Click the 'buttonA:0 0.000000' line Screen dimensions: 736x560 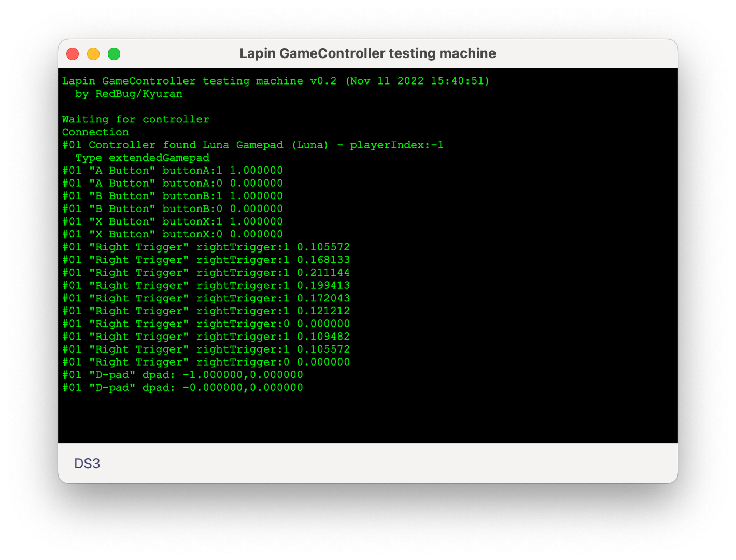(x=173, y=184)
